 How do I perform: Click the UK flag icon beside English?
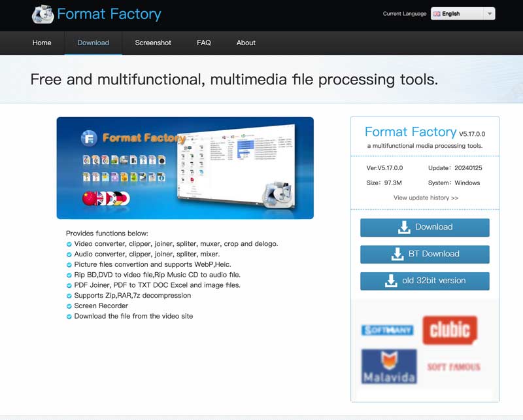click(x=436, y=14)
